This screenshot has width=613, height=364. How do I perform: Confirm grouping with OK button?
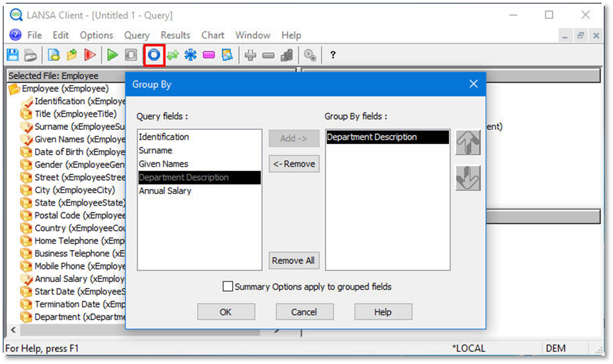(x=226, y=312)
